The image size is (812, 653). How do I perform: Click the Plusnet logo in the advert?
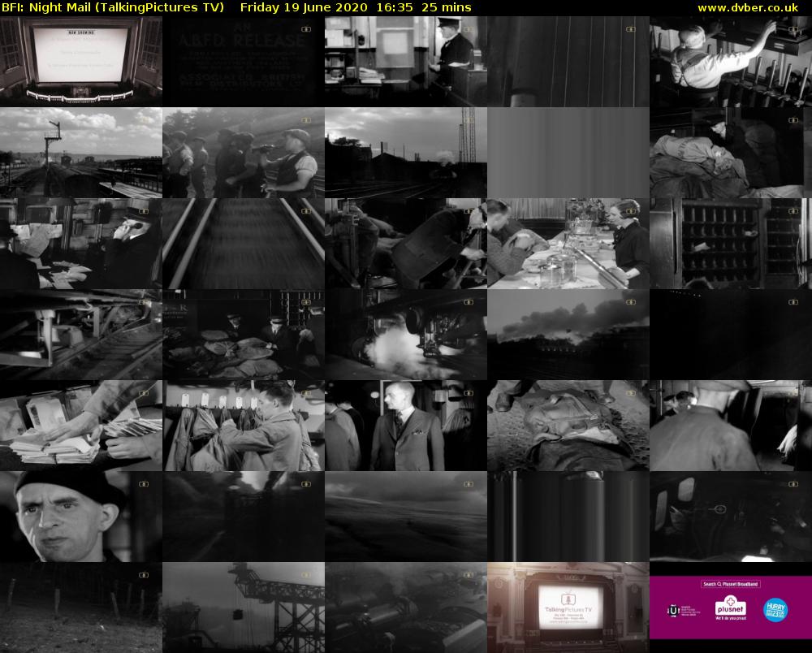730,608
